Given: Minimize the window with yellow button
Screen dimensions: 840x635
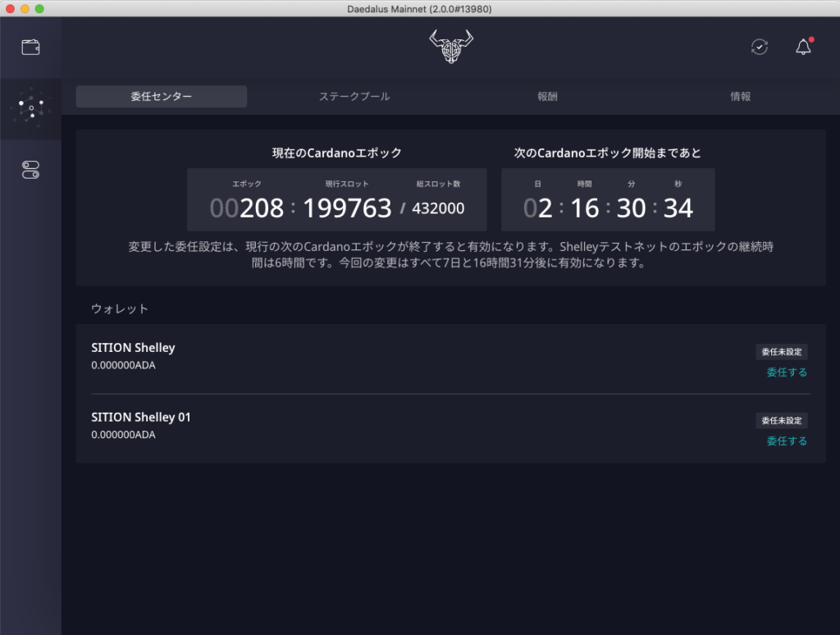Looking at the screenshot, I should coord(25,8).
